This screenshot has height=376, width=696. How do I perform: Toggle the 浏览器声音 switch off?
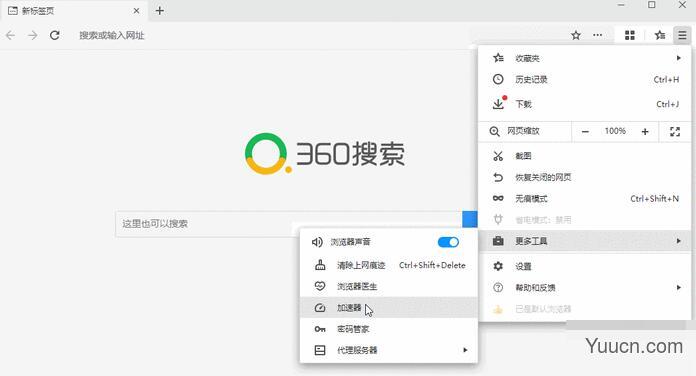[448, 242]
